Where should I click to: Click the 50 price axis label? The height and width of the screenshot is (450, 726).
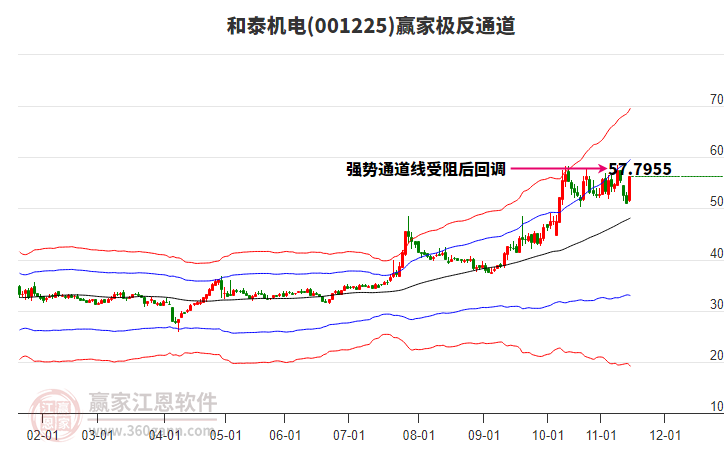(716, 202)
